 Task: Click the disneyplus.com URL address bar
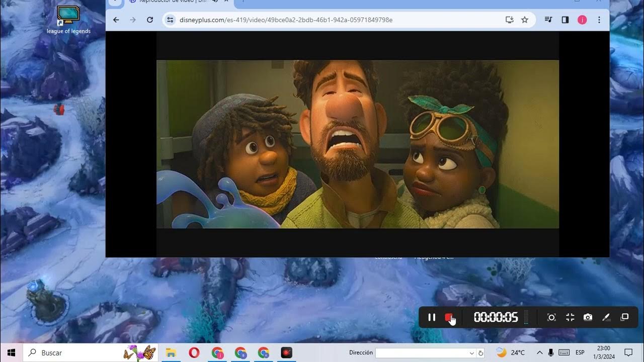[x=286, y=20]
